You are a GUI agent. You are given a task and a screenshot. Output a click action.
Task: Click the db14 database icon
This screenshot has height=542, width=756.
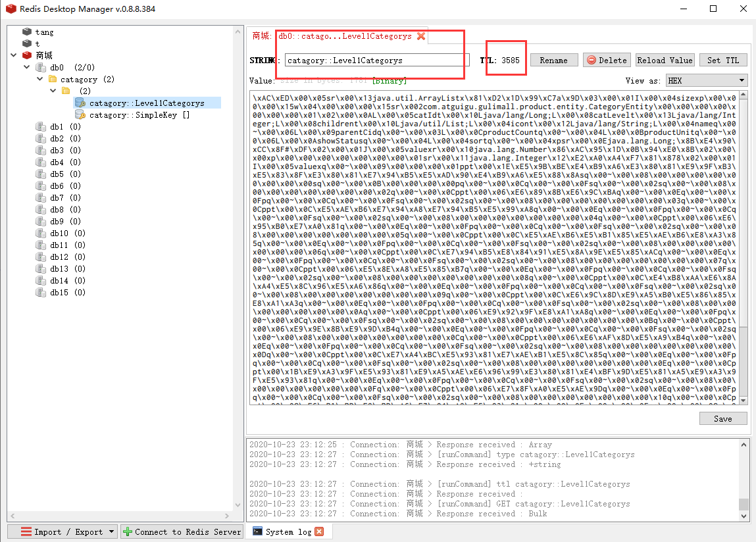(41, 281)
